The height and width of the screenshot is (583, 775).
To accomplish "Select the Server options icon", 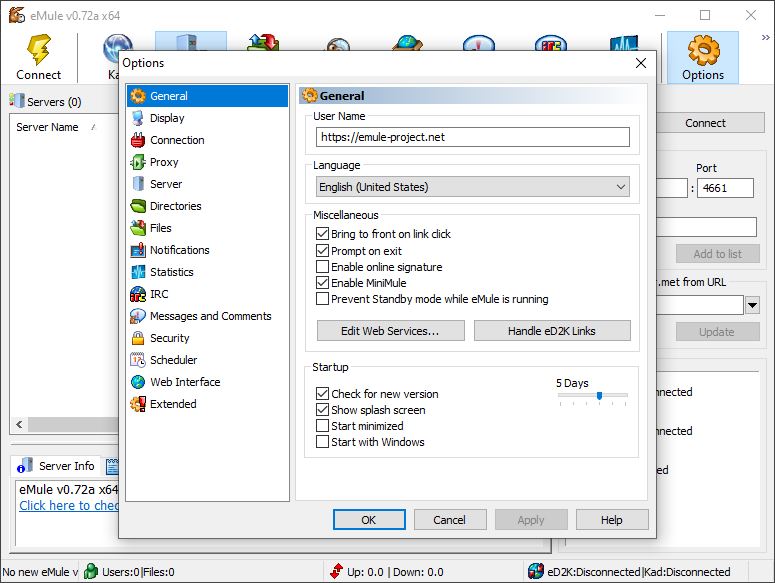I will pos(138,184).
